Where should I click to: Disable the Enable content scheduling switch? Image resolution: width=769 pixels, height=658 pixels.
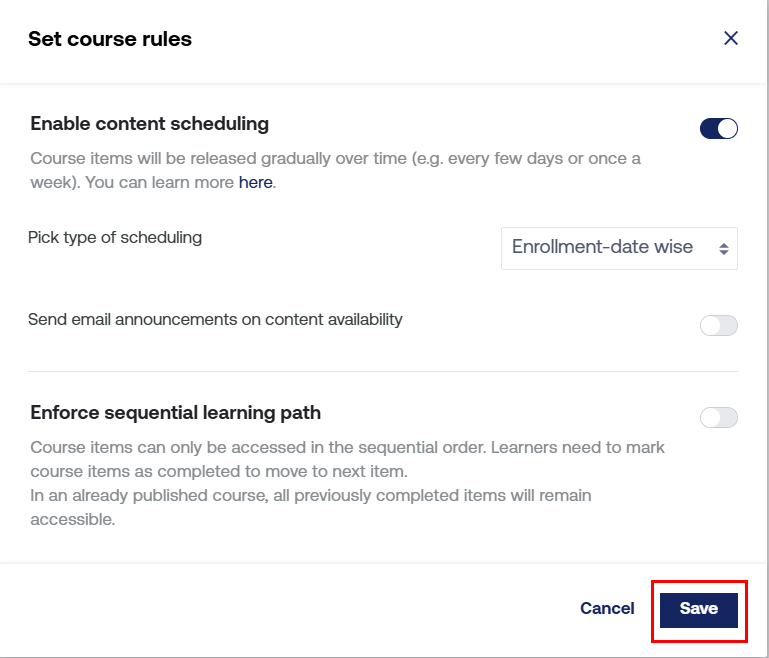[x=718, y=128]
